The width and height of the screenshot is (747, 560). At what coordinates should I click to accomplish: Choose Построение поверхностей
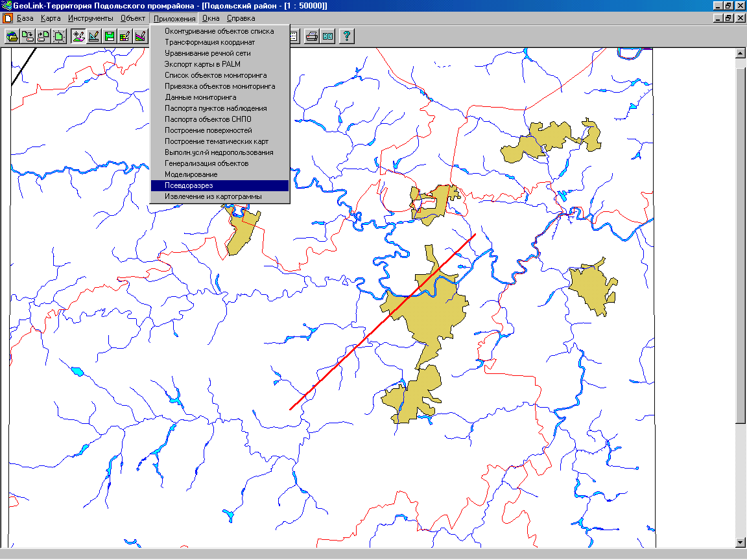(x=220, y=130)
